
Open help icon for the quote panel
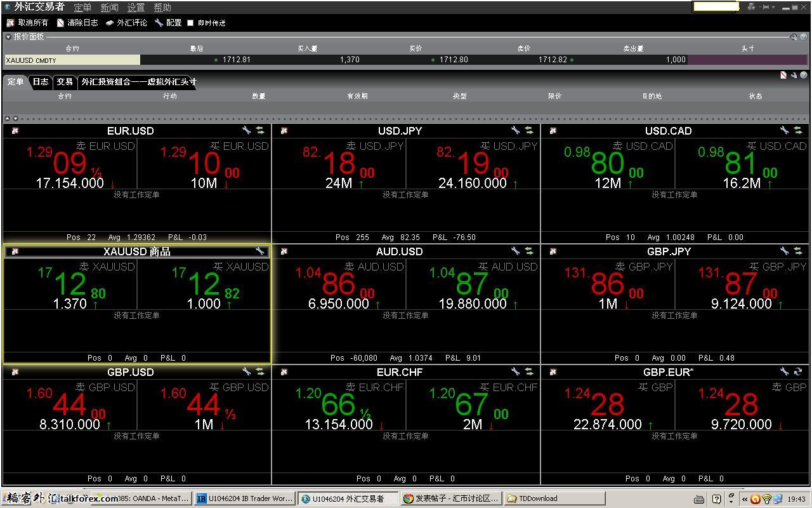coord(804,37)
